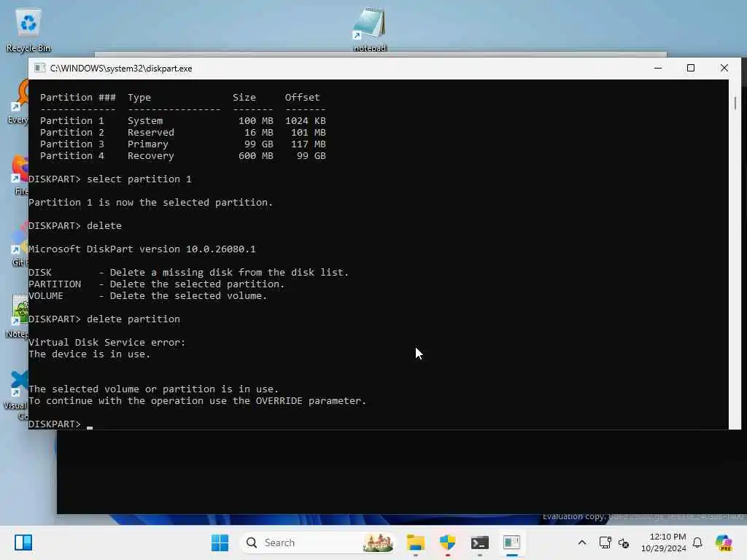Open the Windows Start menu
747x560 pixels.
point(220,542)
